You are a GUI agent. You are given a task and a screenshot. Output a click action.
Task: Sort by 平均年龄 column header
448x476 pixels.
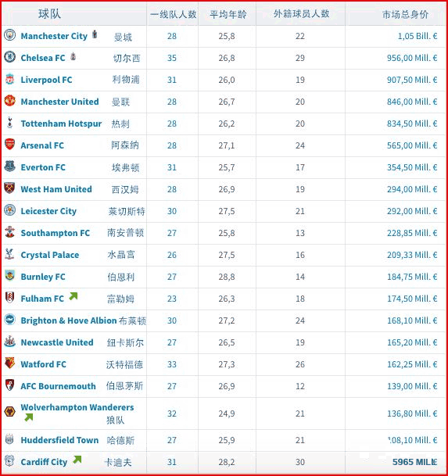point(228,14)
